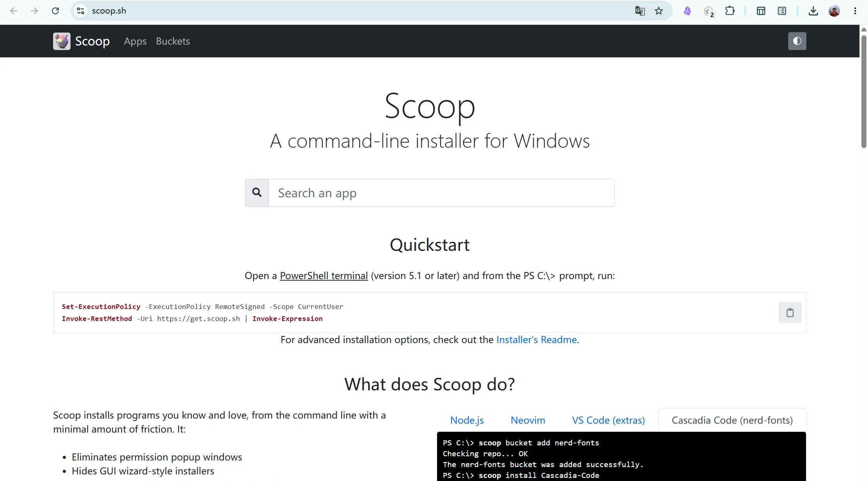Click the Quickstart heading
The height and width of the screenshot is (481, 868).
coord(430,245)
